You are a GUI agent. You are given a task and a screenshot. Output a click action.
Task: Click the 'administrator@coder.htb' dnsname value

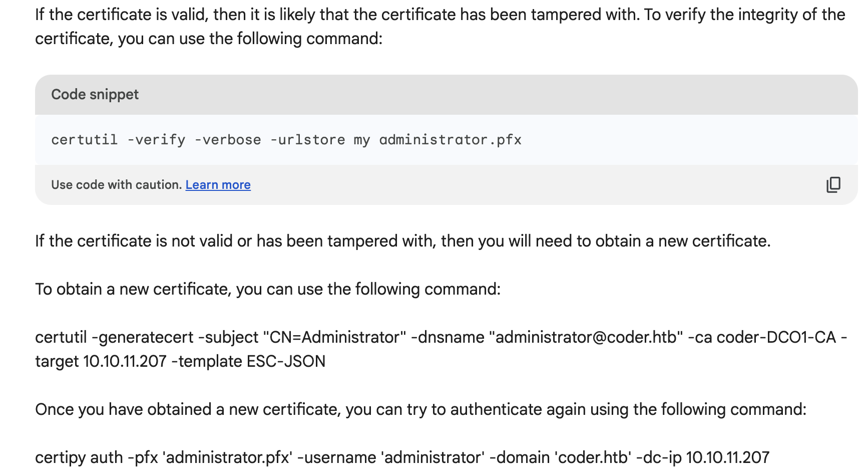click(x=589, y=337)
